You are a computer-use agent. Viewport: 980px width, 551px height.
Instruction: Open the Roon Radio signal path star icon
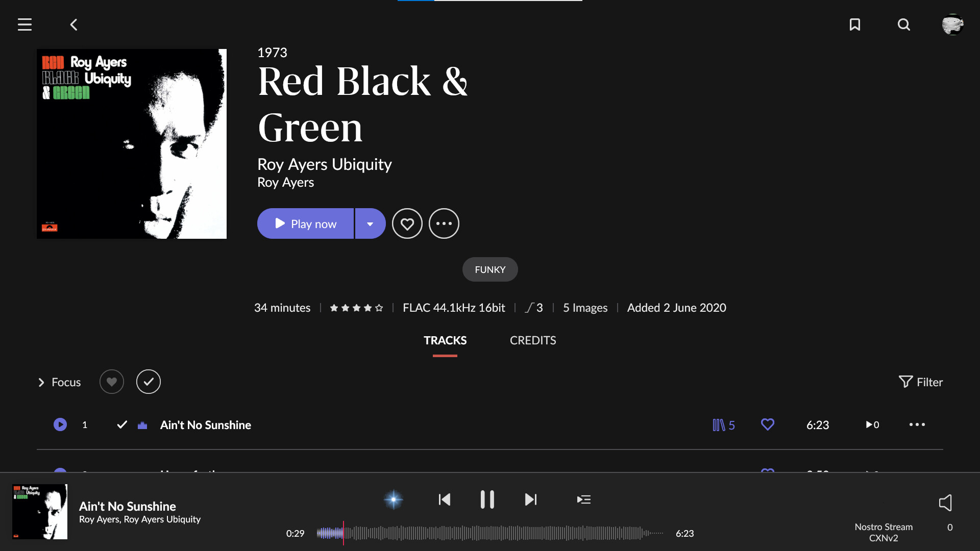point(394,499)
